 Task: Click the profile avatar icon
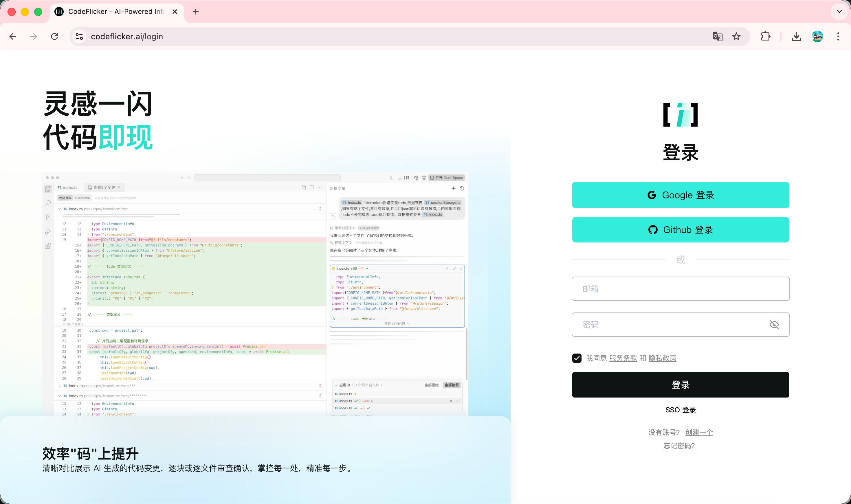click(x=817, y=36)
